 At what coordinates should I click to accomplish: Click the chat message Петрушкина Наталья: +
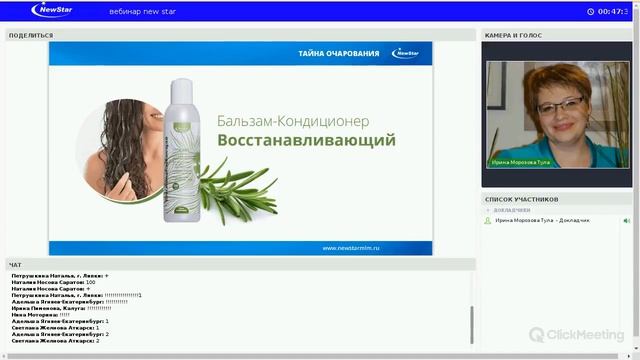pos(60,276)
